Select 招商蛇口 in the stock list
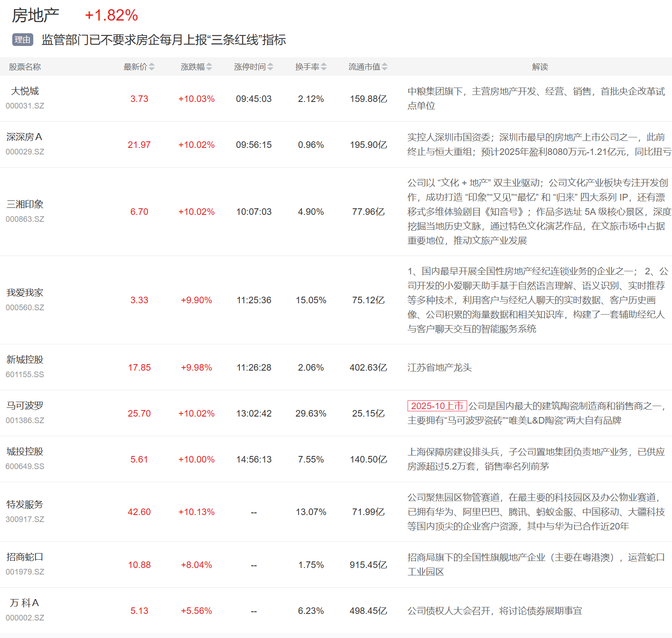This screenshot has height=638, width=672. 25,557
